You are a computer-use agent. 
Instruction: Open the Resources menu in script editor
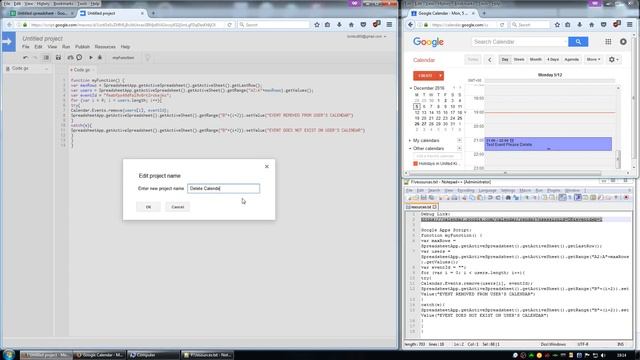(105, 47)
